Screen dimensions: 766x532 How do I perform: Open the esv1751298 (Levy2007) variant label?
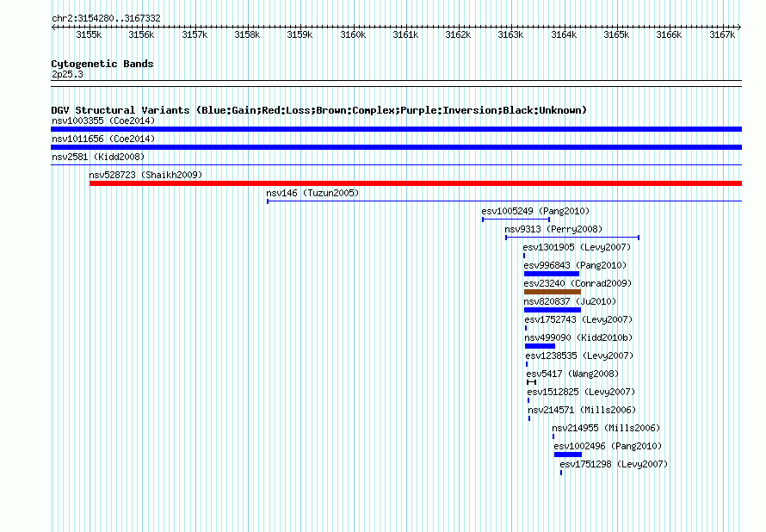(x=613, y=464)
